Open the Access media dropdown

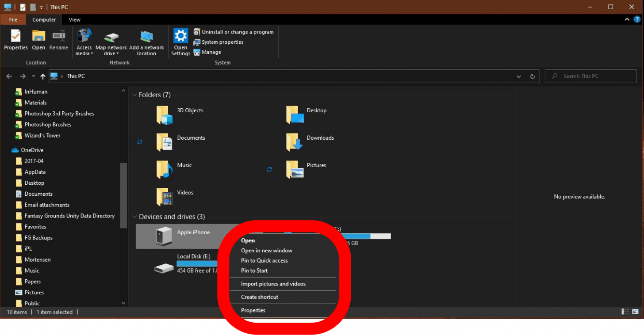(x=84, y=42)
